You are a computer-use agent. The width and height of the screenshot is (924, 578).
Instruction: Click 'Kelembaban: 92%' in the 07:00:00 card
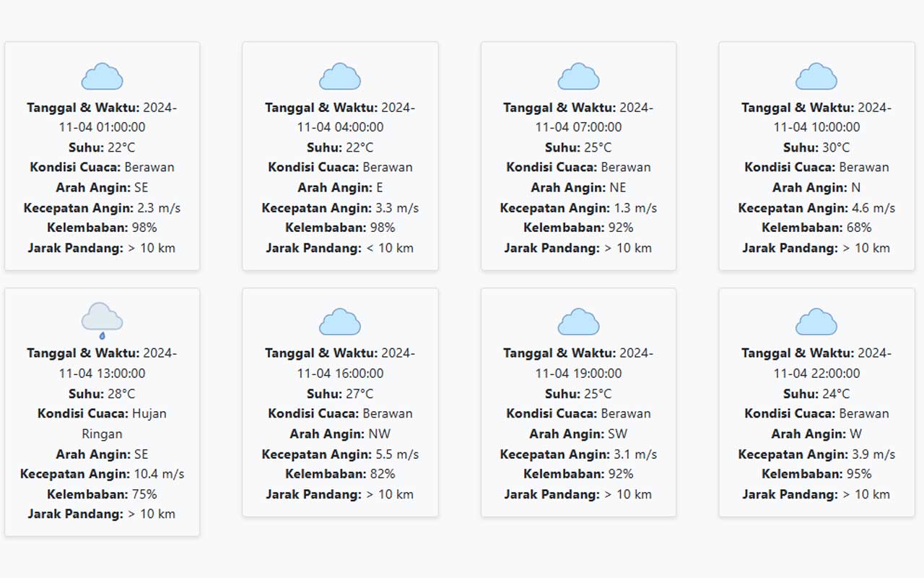[x=578, y=228]
